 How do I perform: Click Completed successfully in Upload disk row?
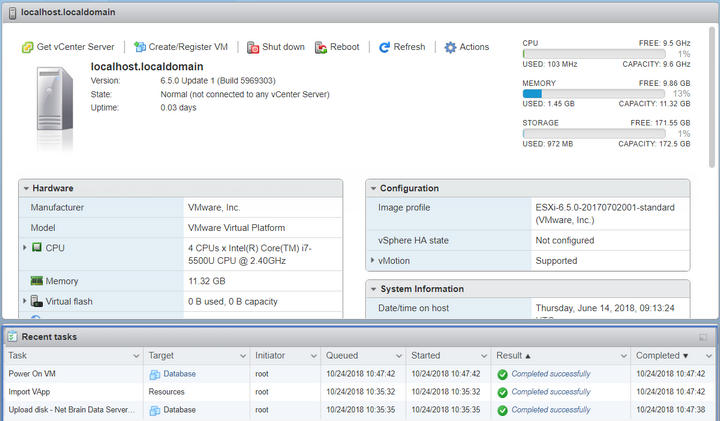[551, 410]
